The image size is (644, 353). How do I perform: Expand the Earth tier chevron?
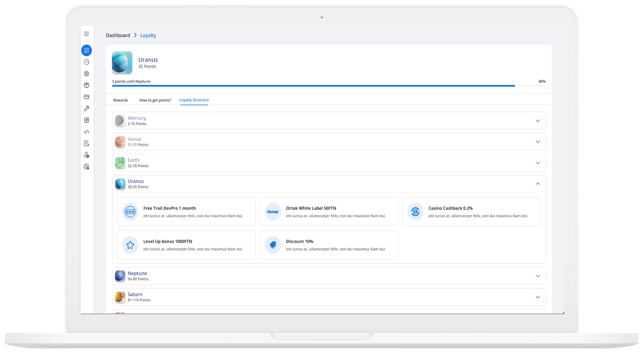538,163
